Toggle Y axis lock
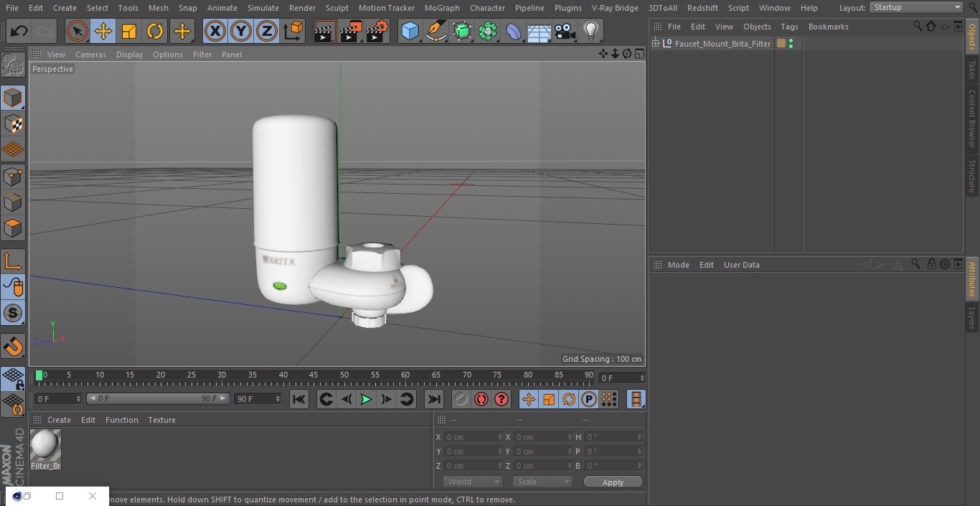 (241, 31)
